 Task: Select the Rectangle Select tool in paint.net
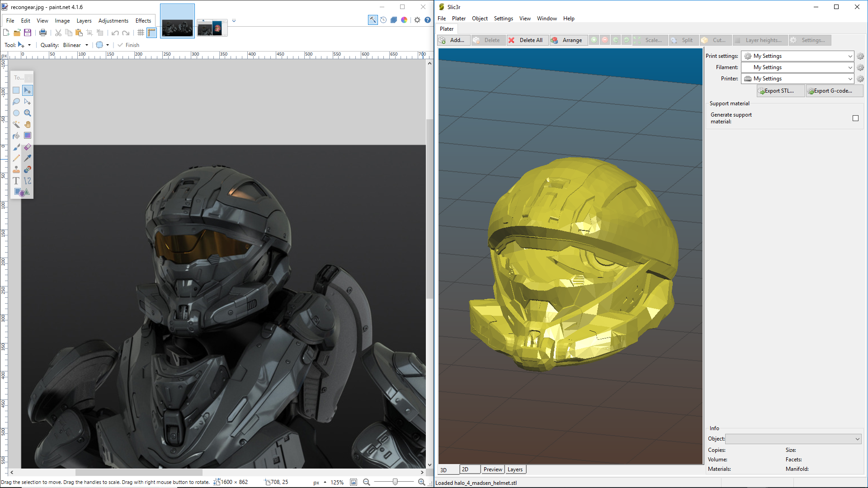[x=16, y=90]
